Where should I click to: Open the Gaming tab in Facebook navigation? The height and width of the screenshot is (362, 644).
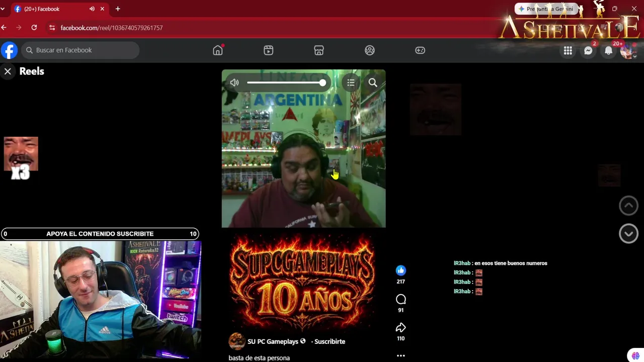click(420, 50)
